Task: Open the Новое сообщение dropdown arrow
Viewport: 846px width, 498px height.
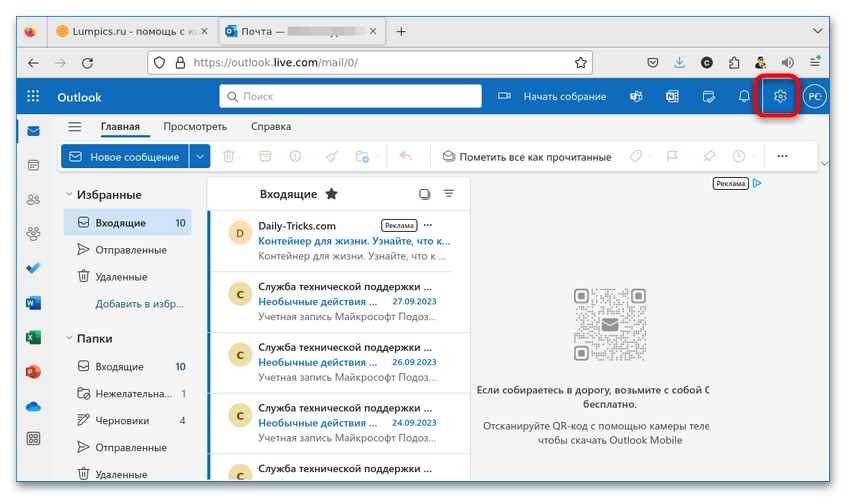Action: 200,156
